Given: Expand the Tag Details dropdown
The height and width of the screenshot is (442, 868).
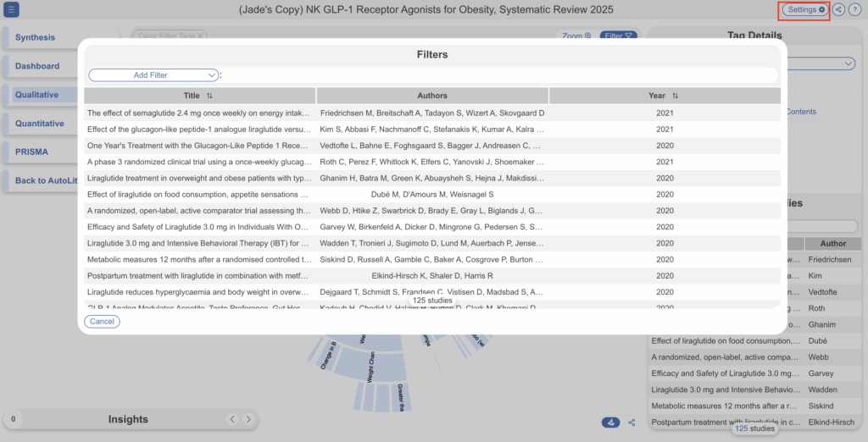Looking at the screenshot, I should 849,64.
